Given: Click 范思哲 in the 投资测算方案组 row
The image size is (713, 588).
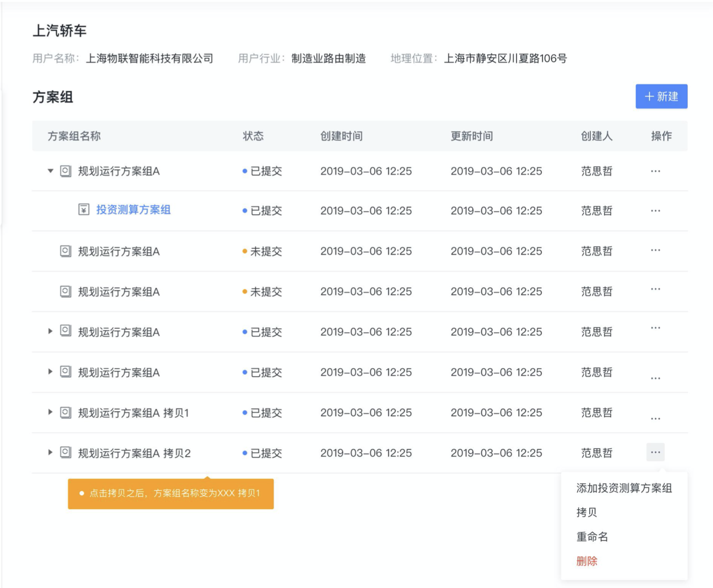Looking at the screenshot, I should [596, 210].
